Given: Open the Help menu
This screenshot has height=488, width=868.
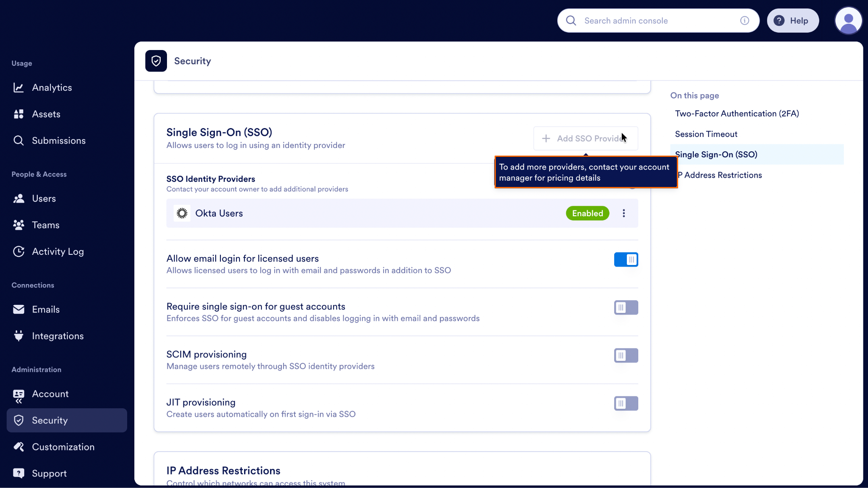Looking at the screenshot, I should [793, 20].
